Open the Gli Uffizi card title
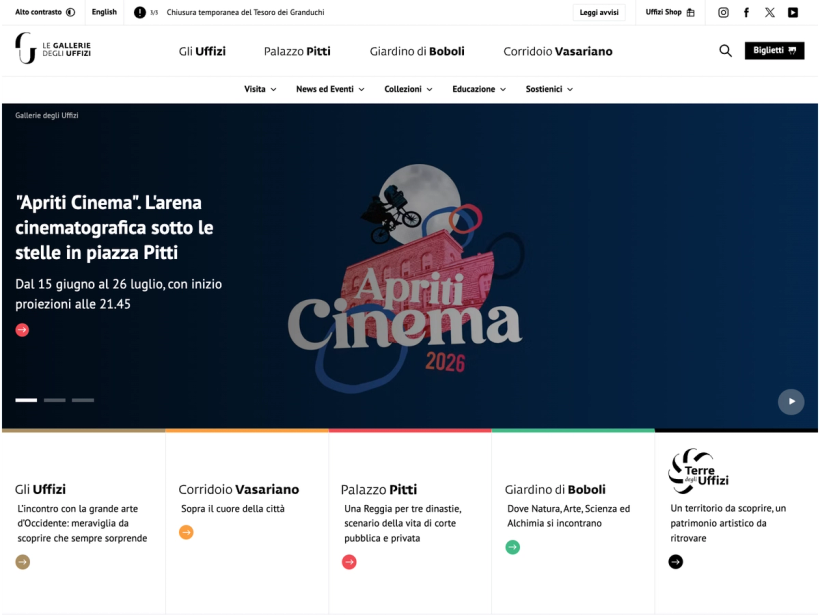820x615 pixels. click(x=40, y=489)
